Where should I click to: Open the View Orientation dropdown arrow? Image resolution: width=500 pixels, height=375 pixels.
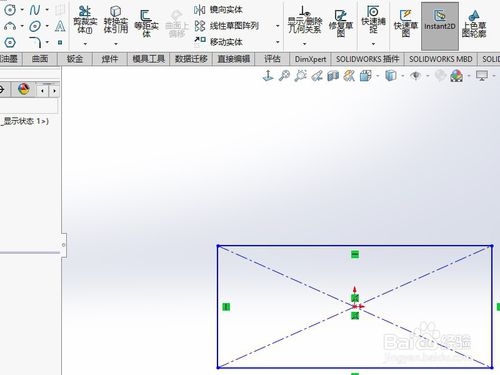click(378, 76)
